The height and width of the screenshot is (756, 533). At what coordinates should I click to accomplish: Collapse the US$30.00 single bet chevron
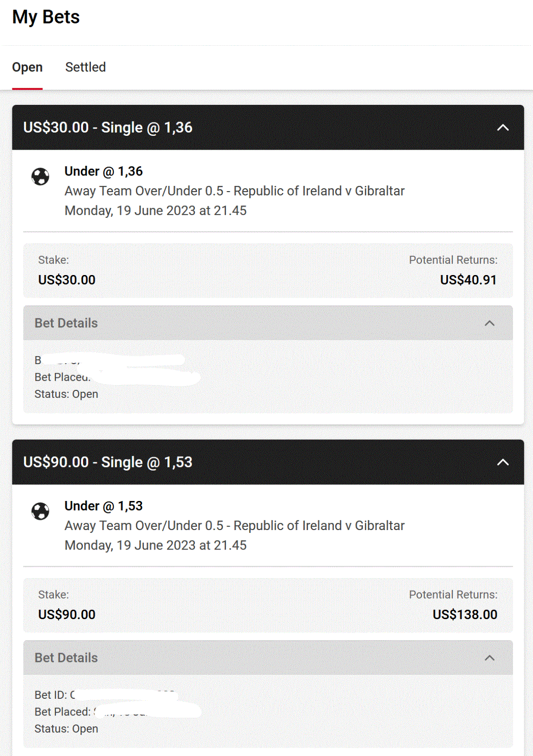click(x=502, y=128)
